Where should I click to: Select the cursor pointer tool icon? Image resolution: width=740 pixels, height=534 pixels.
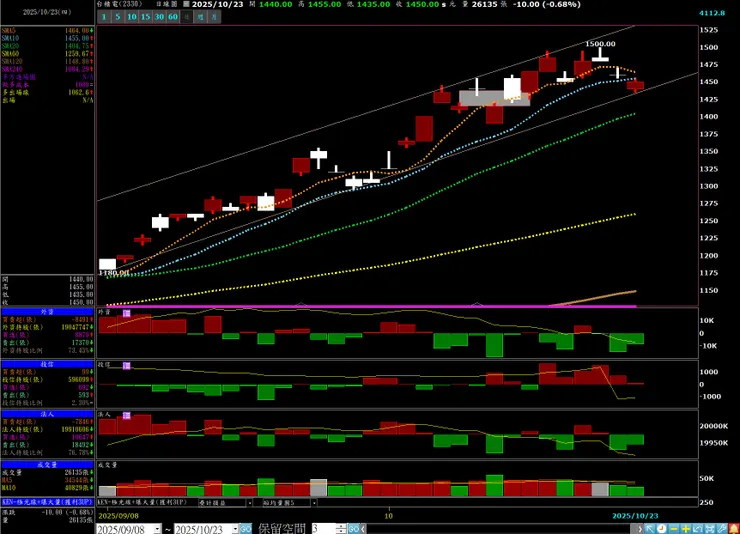[x=649, y=529]
